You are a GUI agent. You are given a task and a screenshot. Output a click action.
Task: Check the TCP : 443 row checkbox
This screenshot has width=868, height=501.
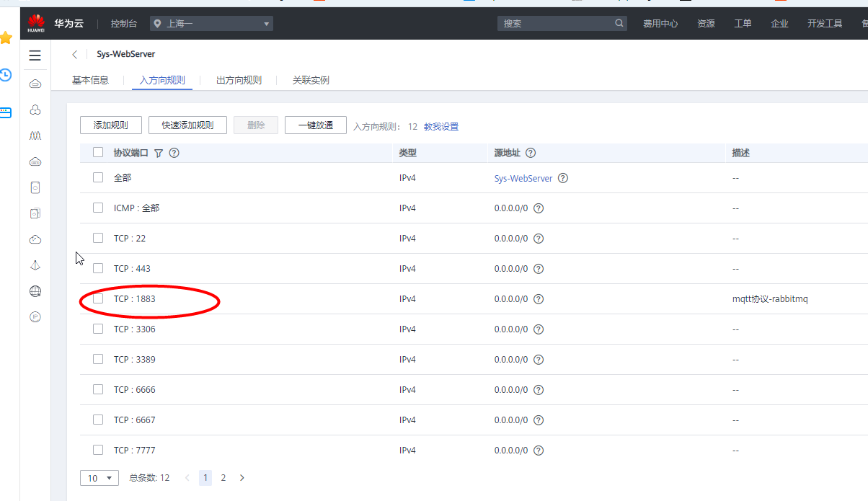pos(98,268)
